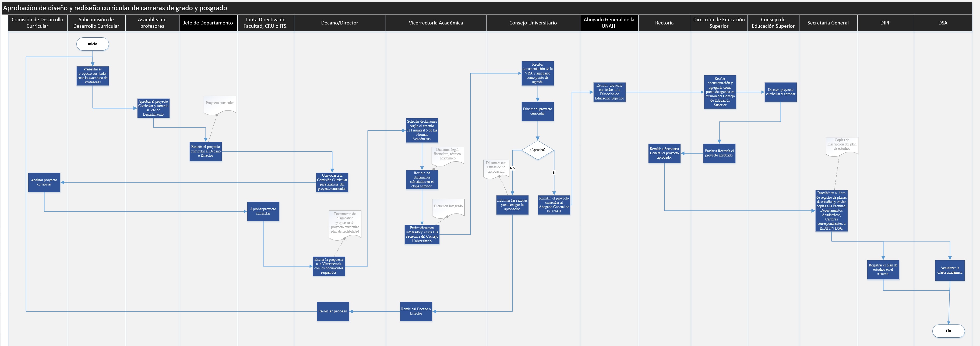The width and height of the screenshot is (980, 346).
Task: Select the Discutir proyecto curricular y aprobar box
Action: (x=780, y=92)
